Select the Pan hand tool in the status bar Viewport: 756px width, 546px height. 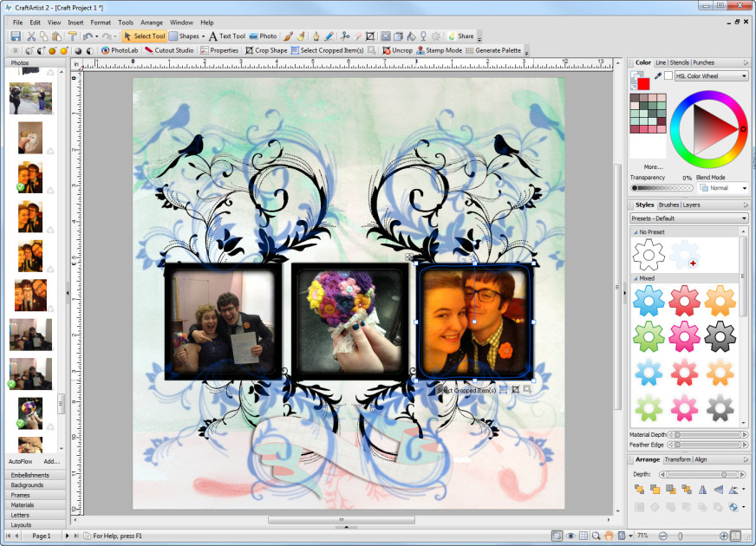pyautogui.click(x=609, y=536)
